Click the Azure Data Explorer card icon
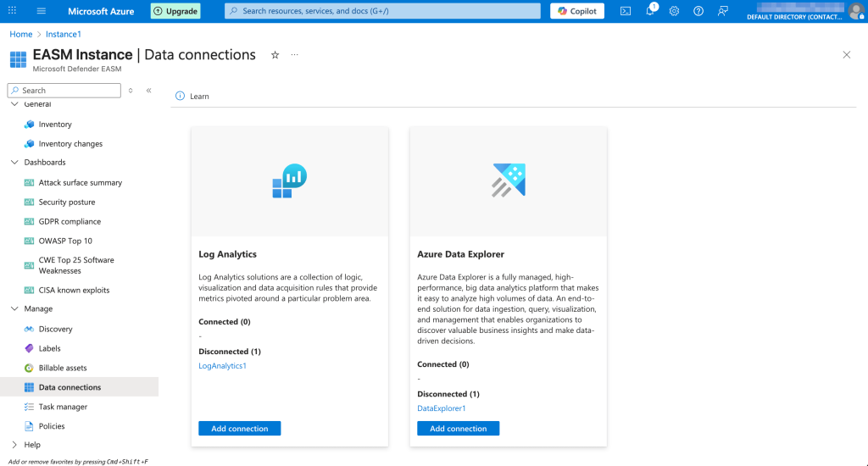This screenshot has height=466, width=868. [x=509, y=180]
